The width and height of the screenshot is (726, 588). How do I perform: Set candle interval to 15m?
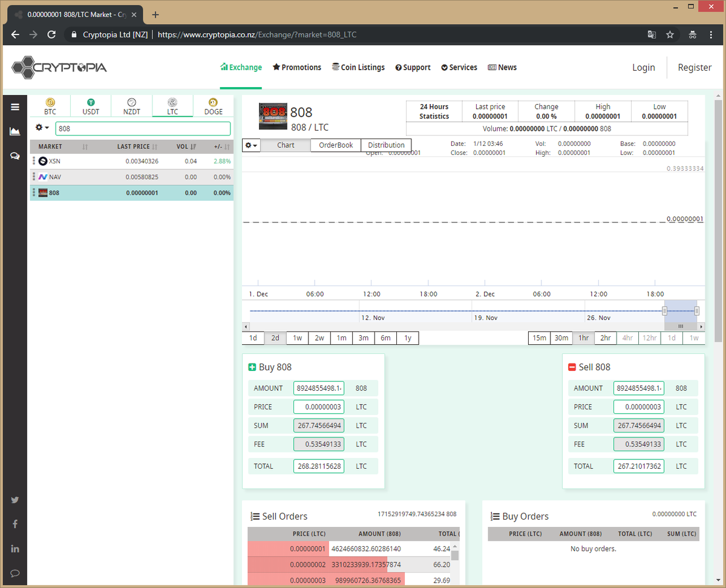tap(539, 338)
